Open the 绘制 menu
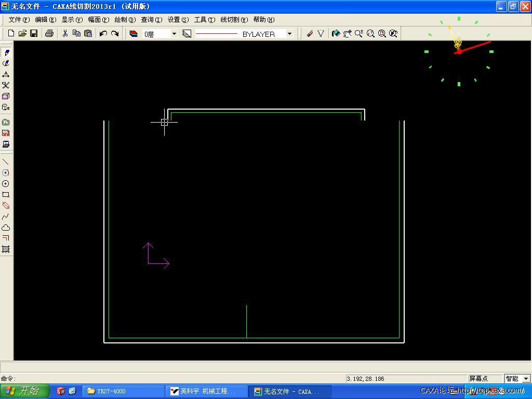Screen dimensions: 532x399 [x=125, y=20]
